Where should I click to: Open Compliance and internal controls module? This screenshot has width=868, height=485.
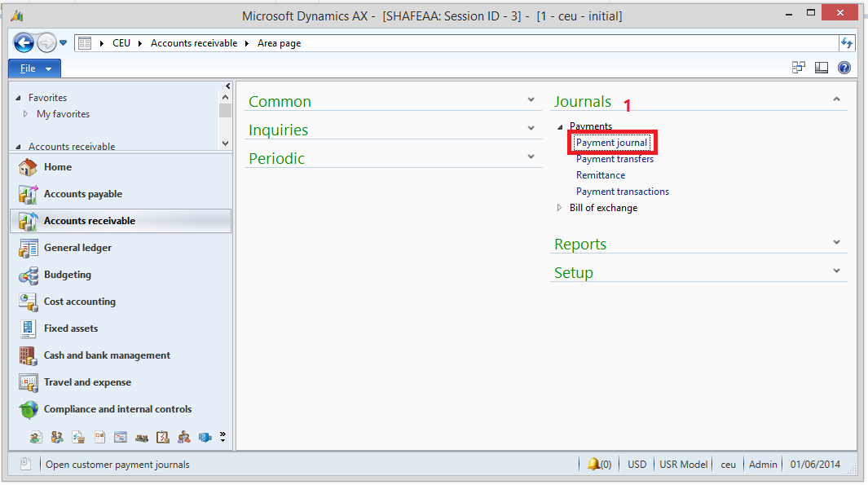(x=120, y=409)
